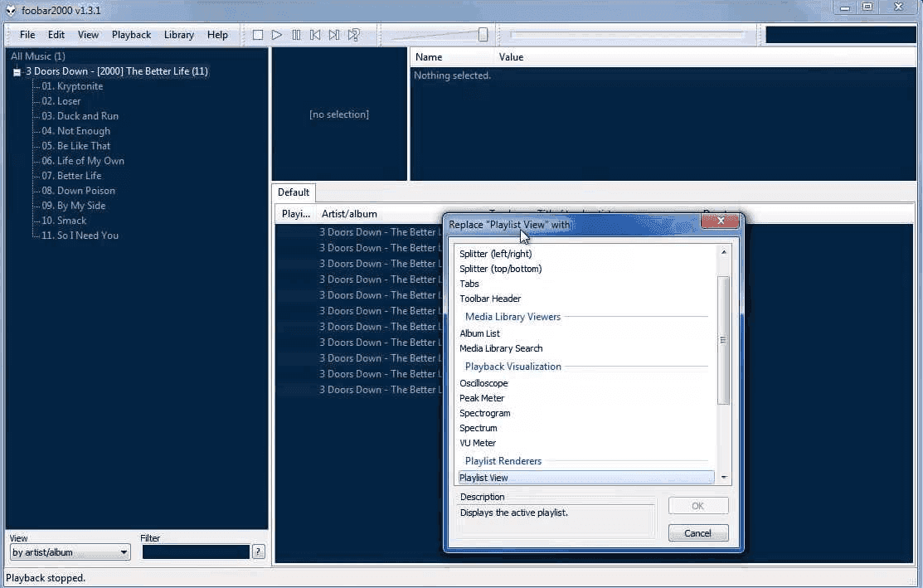Click the filter help question mark button
The height and width of the screenshot is (588, 923).
(259, 552)
